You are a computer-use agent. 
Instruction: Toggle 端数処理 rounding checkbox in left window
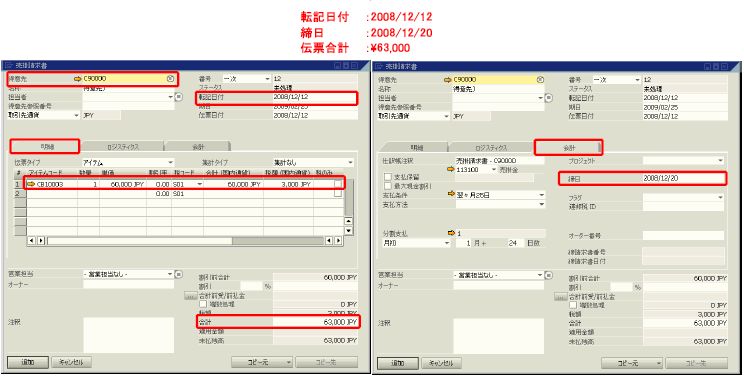tap(203, 304)
